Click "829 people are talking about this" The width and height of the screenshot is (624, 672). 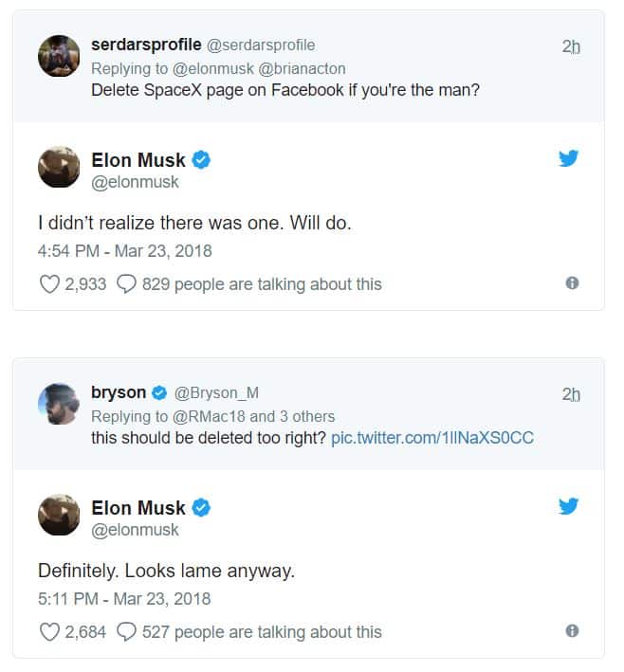coord(262,283)
